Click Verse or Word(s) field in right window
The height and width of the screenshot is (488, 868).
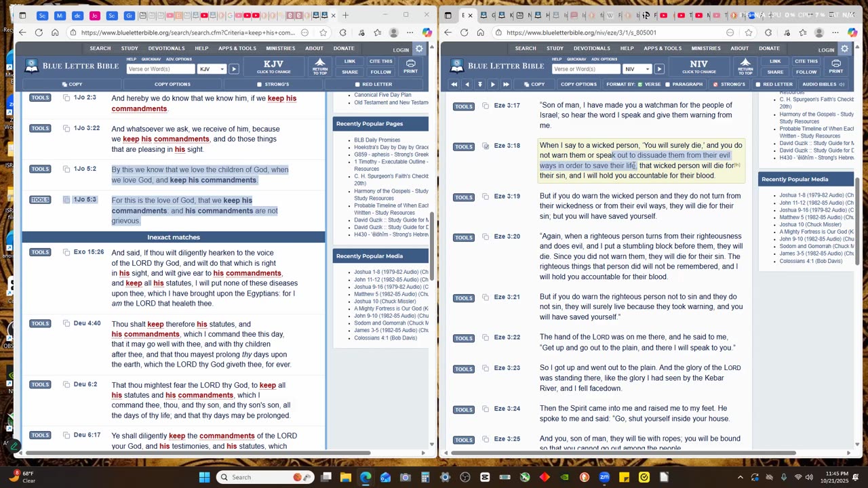586,69
